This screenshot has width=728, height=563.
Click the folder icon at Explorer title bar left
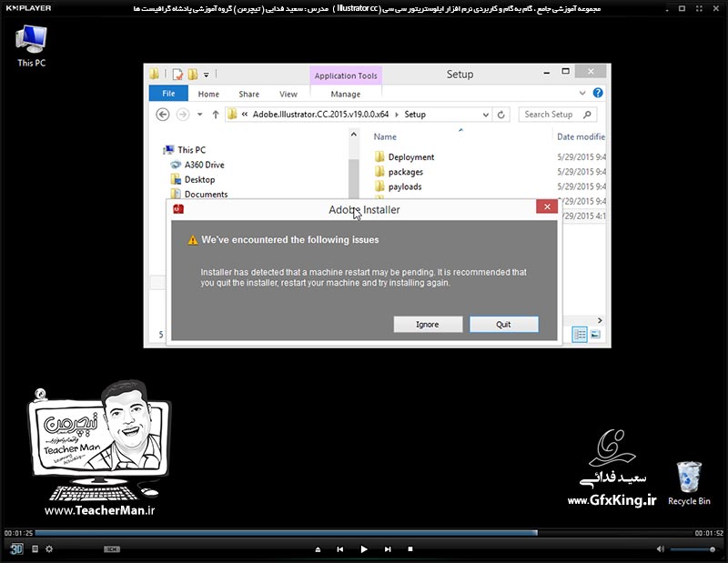[154, 74]
